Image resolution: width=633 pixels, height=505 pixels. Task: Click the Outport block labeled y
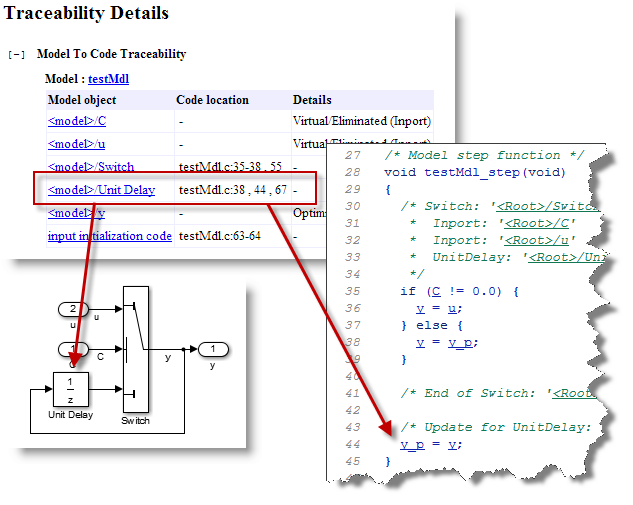click(211, 349)
